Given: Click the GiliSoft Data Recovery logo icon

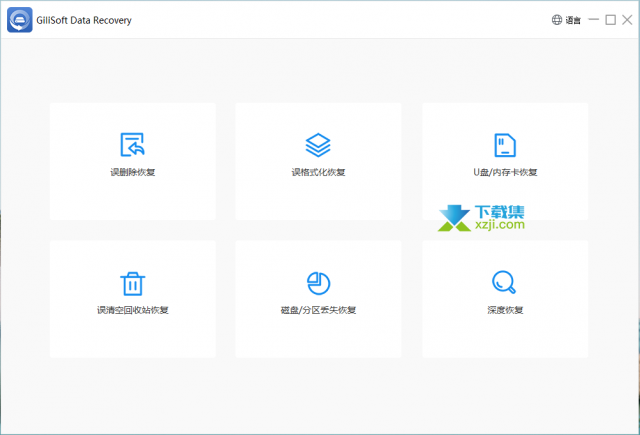Looking at the screenshot, I should 20,20.
